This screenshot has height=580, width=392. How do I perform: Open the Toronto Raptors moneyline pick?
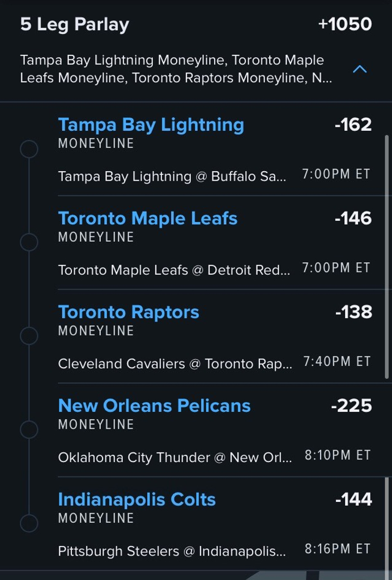click(x=129, y=312)
